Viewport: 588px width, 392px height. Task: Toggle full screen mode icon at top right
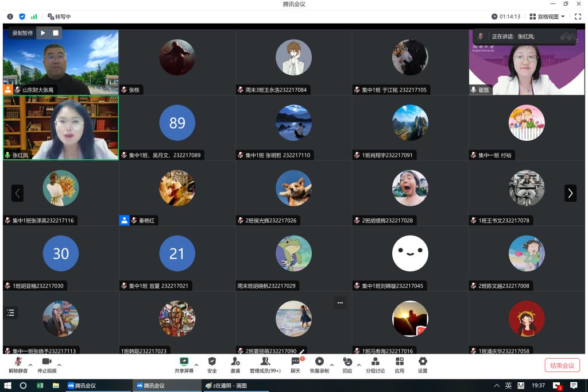point(578,17)
